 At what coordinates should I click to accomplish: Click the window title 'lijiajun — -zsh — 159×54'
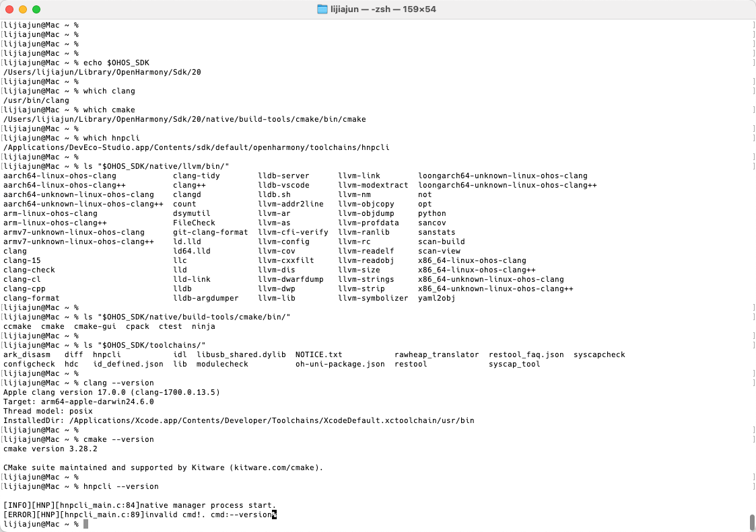tap(383, 9)
